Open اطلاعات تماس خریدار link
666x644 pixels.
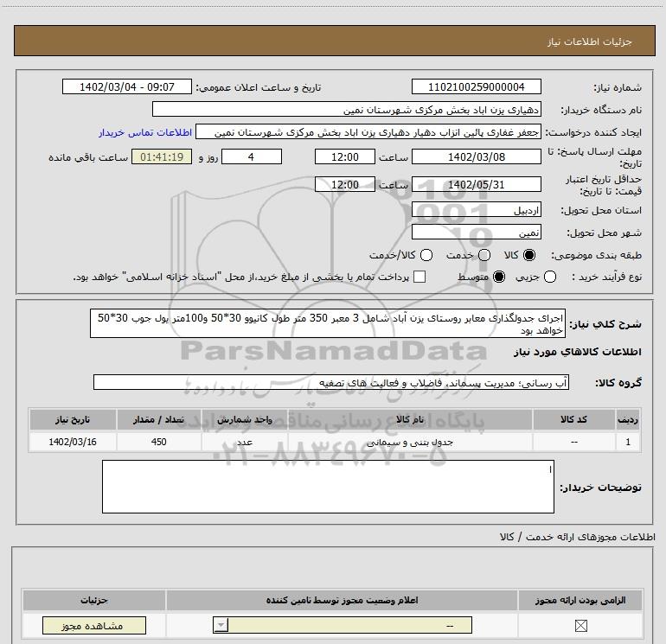pyautogui.click(x=145, y=132)
